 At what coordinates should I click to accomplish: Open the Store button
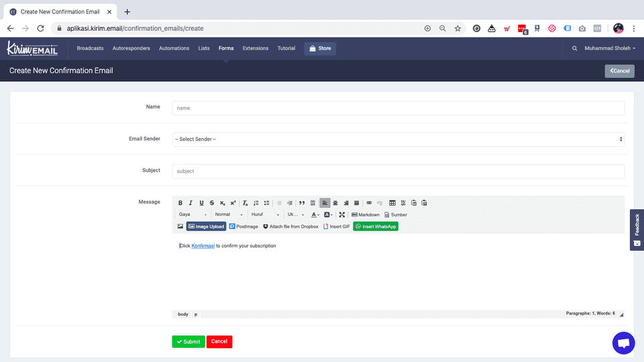point(320,48)
